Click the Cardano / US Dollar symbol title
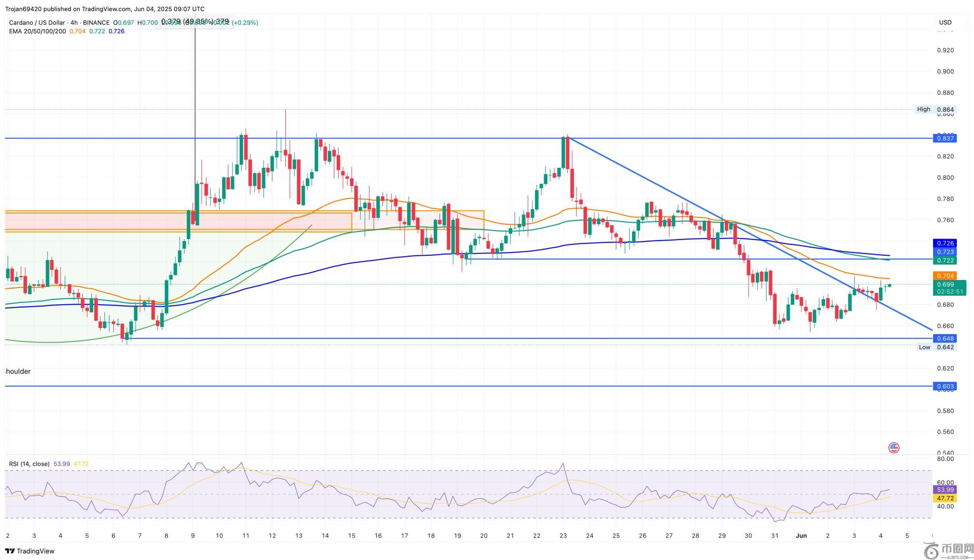 tap(37, 22)
